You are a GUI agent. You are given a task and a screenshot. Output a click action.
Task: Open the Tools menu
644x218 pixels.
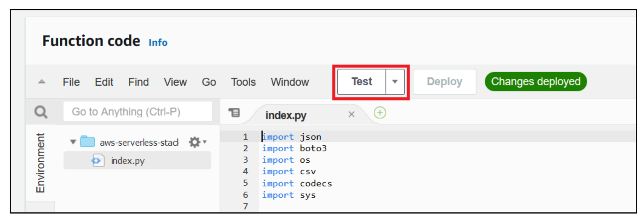click(243, 82)
